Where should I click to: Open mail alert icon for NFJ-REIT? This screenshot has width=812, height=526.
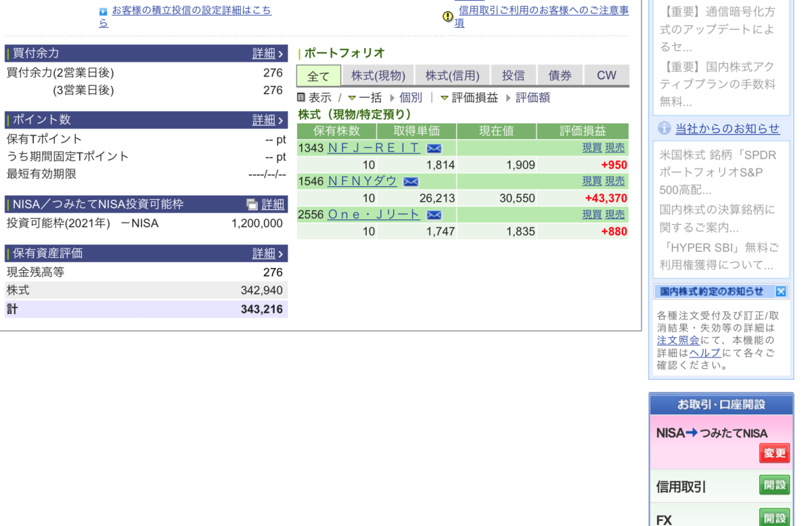tap(434, 148)
